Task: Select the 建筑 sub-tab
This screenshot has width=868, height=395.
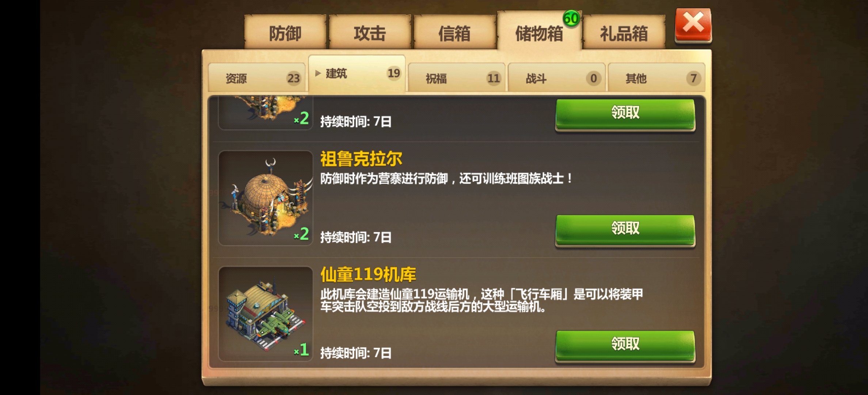Action: coord(357,74)
